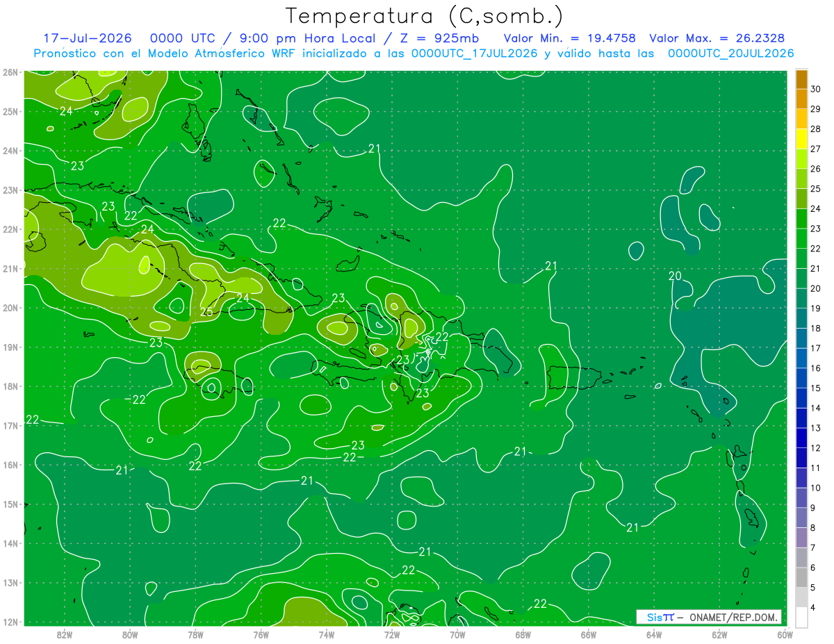This screenshot has width=834, height=644.
Task: Select the orange legend swatch between 29 and 30
Action: [x=801, y=99]
